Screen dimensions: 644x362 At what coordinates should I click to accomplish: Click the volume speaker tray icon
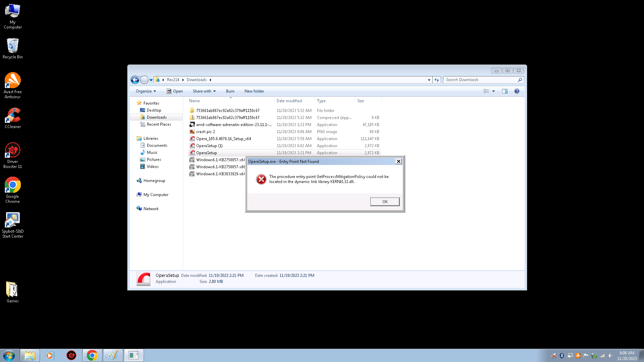[610, 356]
